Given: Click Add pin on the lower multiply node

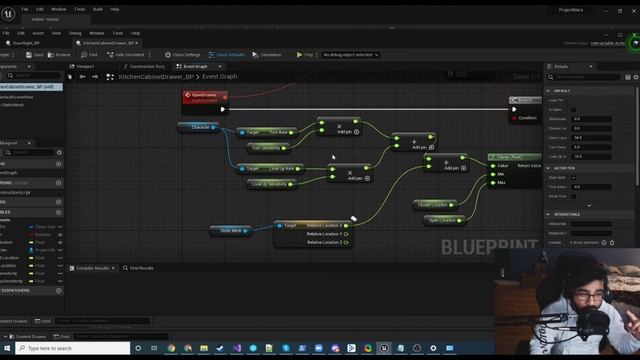Looking at the screenshot, I should [358, 178].
